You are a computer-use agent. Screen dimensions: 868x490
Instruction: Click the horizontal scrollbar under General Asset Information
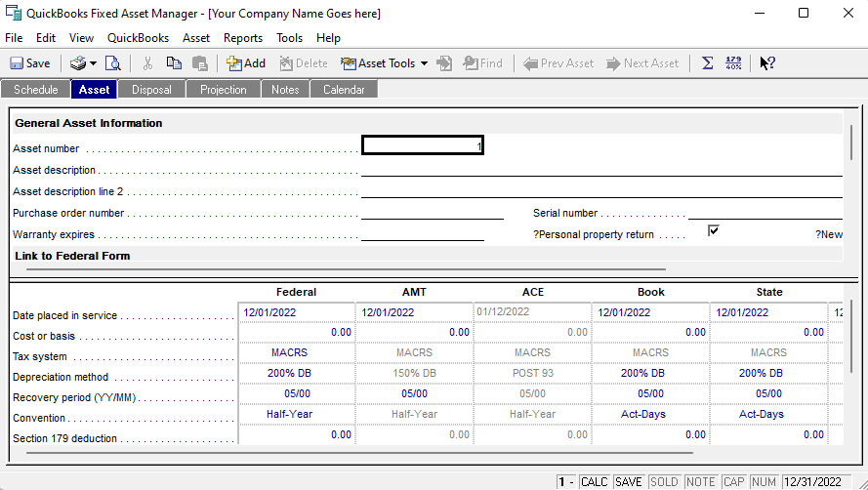[346, 269]
